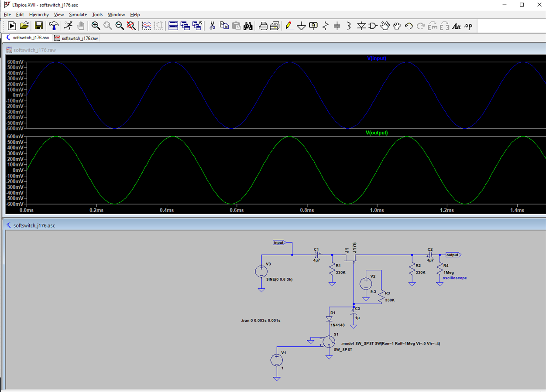546x392 pixels.
Task: Select the Draw Wire pencil tool
Action: point(289,26)
